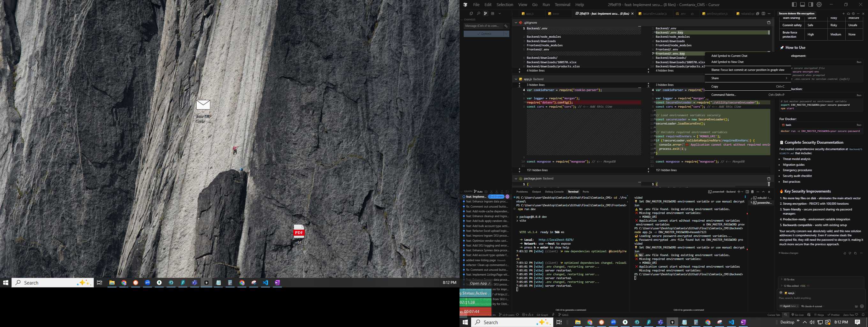The height and width of the screenshot is (327, 868).
Task: Select the Source Control branch icon in the activity bar
Action: point(486,13)
